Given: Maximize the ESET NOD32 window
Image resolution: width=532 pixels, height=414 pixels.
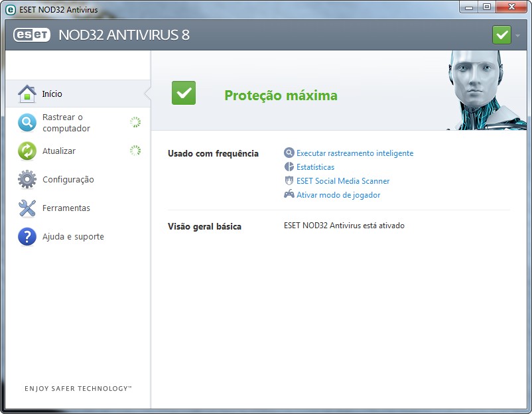Looking at the screenshot, I should tap(487, 7).
